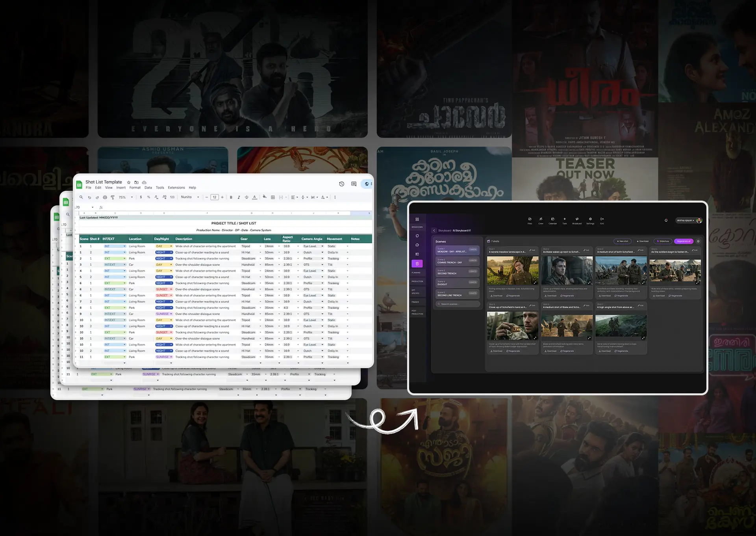Open the Shot 3 Schofield and Blake thumbnail
The image size is (756, 536).
621,270
